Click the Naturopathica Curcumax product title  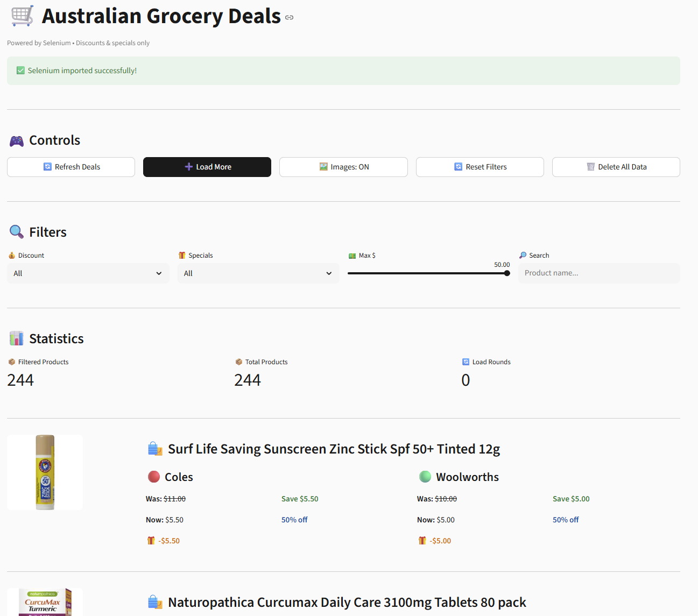(347, 603)
